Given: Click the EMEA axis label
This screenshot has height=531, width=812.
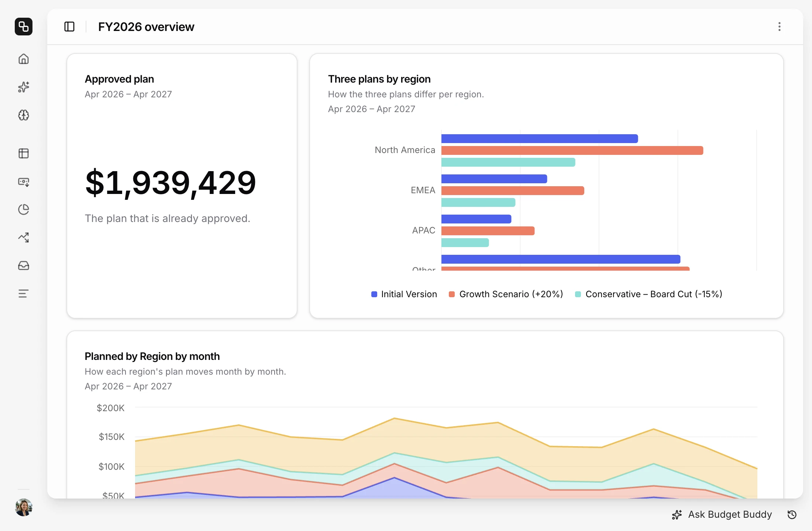Looking at the screenshot, I should pos(423,190).
